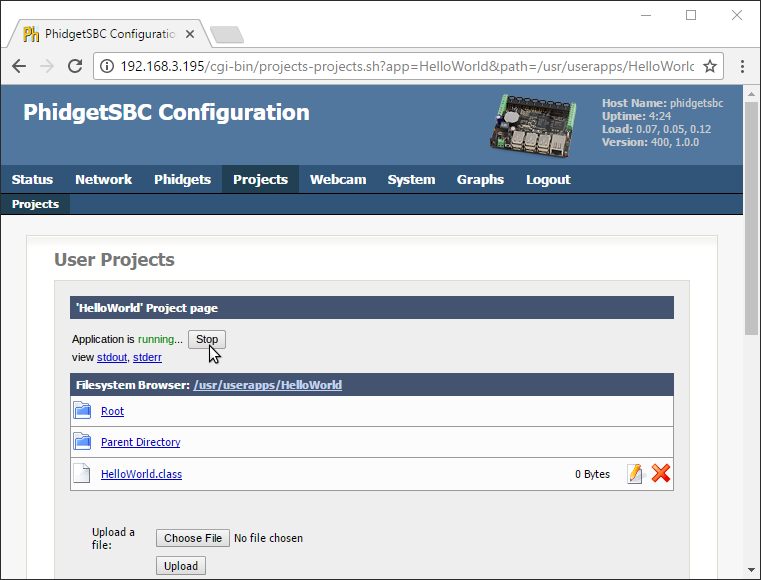Click the Root folder icon

82,411
